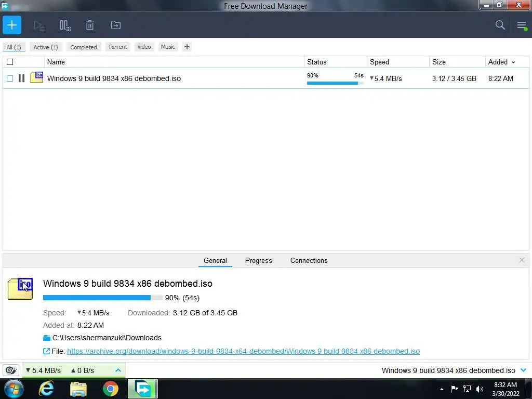This screenshot has height=399, width=532.
Task: Switch to Video filter tab
Action: [144, 47]
